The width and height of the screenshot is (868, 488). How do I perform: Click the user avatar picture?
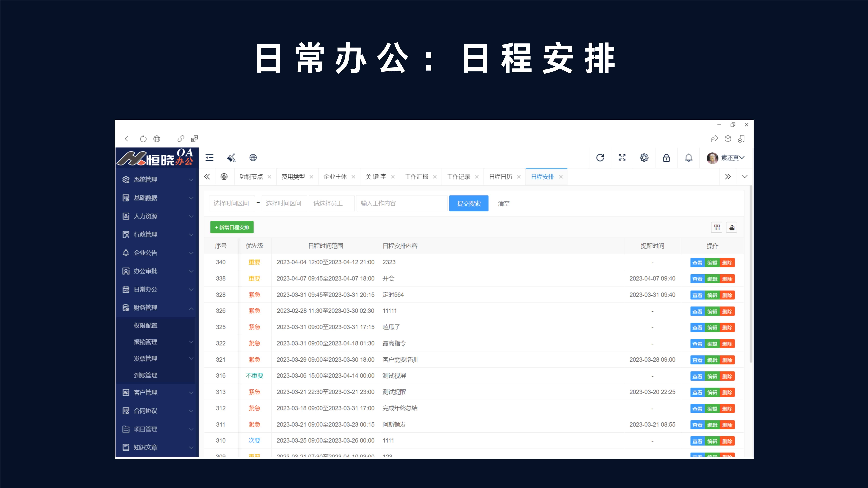712,158
